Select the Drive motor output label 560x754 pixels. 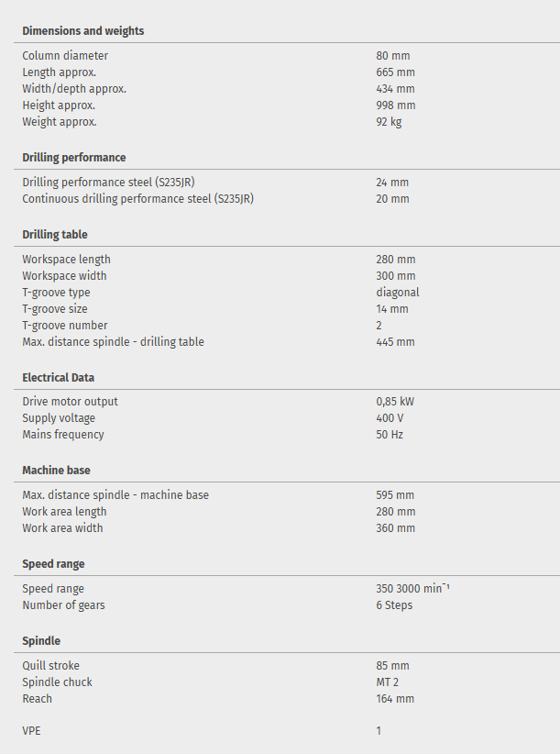70,402
